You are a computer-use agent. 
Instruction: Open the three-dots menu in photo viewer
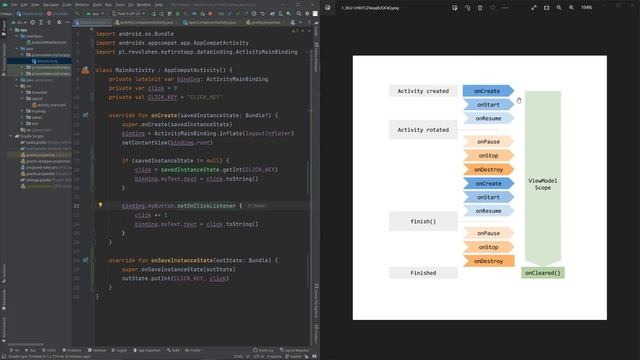click(505, 8)
